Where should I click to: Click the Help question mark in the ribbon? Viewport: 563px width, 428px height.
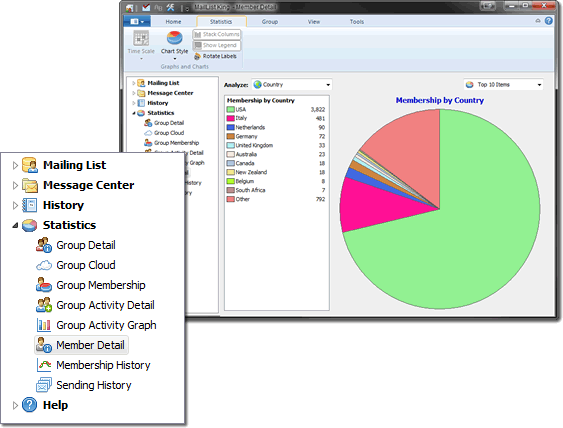click(549, 21)
